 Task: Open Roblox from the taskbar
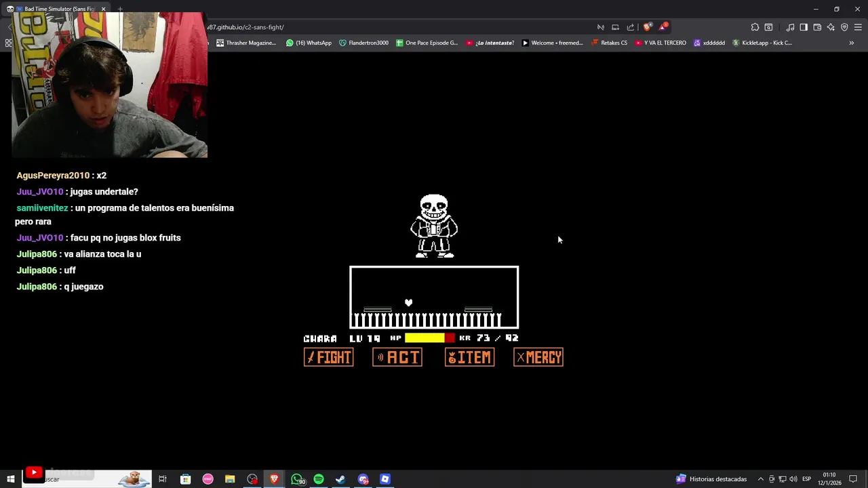(385, 479)
